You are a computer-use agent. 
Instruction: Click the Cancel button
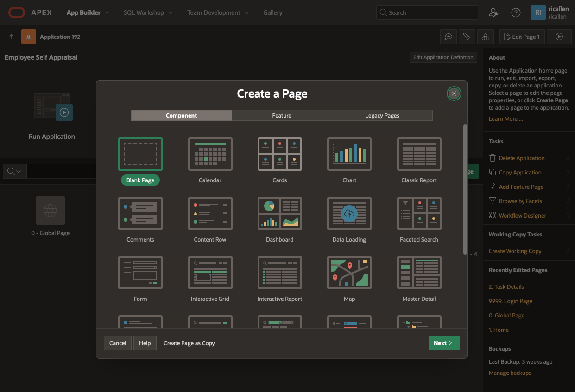click(x=118, y=343)
